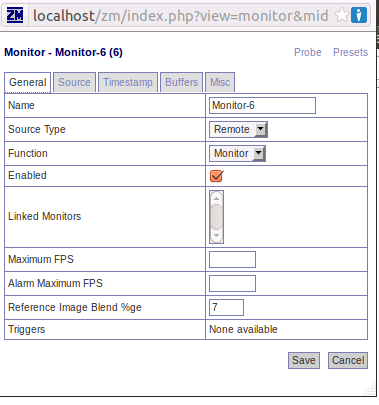Click the 'Enabled' label text
This screenshot has width=379, height=405.
(27, 175)
